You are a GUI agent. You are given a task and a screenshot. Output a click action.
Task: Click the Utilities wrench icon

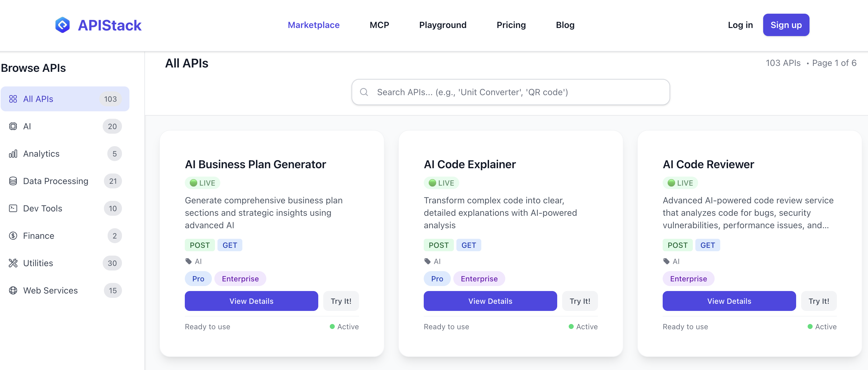(13, 263)
